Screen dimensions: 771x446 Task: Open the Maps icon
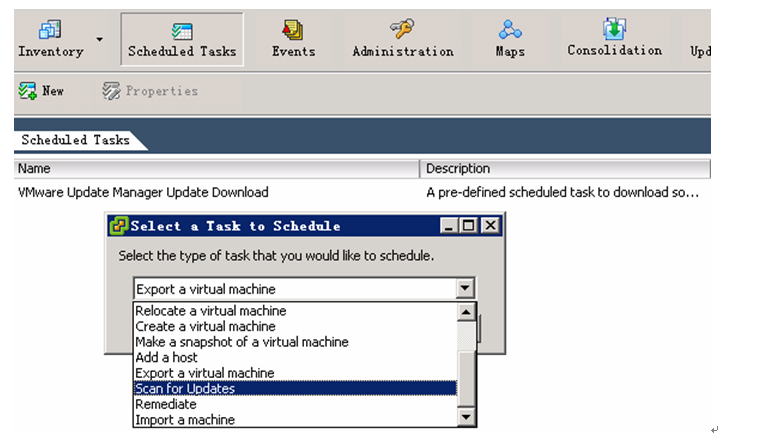tap(510, 30)
